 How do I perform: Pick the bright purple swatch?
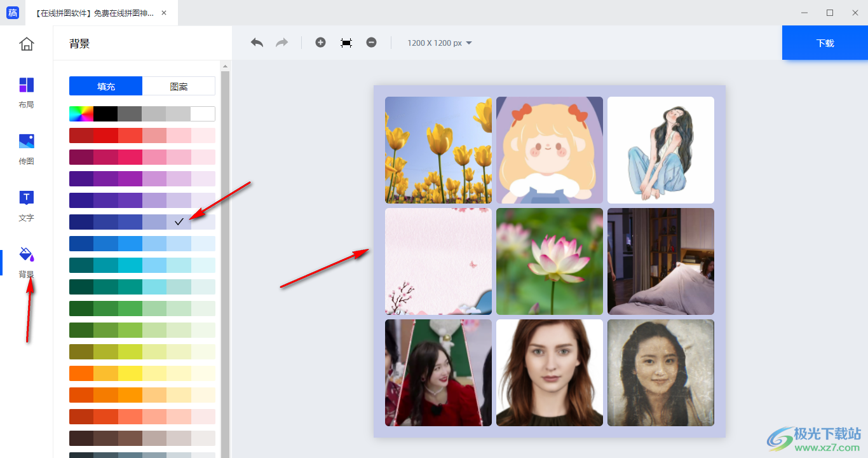point(130,179)
